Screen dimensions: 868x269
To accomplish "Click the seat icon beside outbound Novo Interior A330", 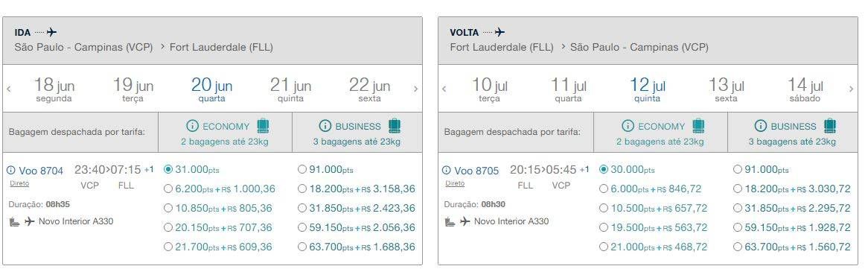I will (x=14, y=221).
